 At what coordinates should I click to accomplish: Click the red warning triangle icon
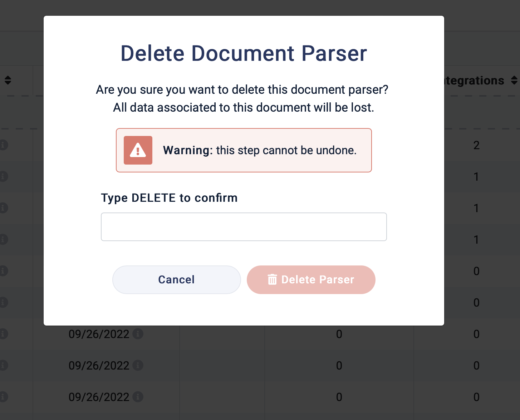[138, 150]
